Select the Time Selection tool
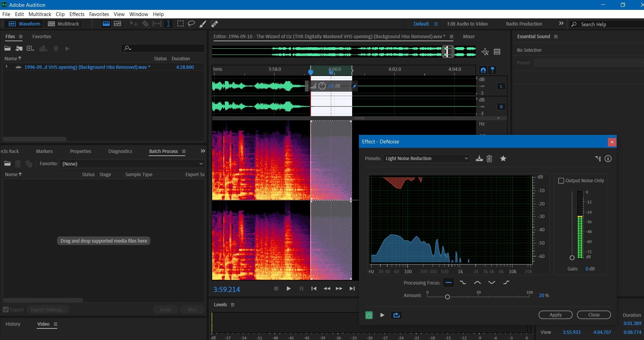The image size is (644, 340). (x=168, y=24)
